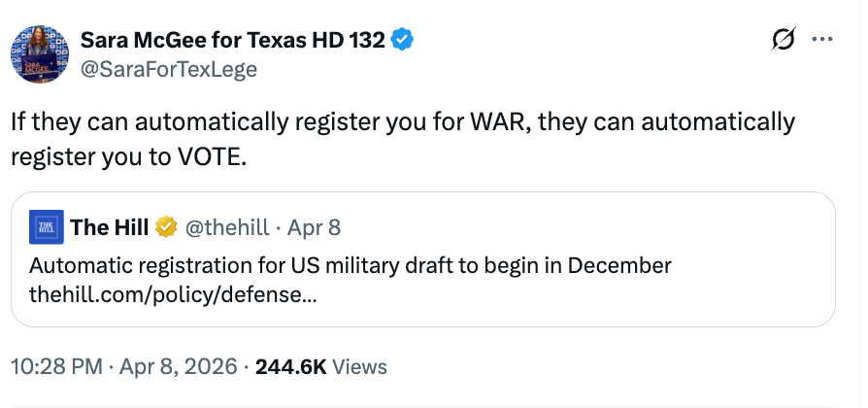Click The Hill display name in quoted post

point(109,227)
